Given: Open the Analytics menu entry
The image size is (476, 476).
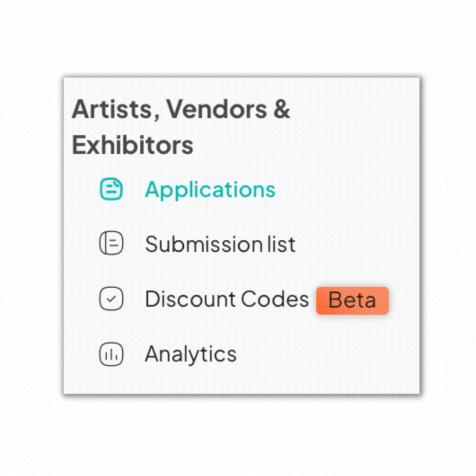Looking at the screenshot, I should click(168, 354).
